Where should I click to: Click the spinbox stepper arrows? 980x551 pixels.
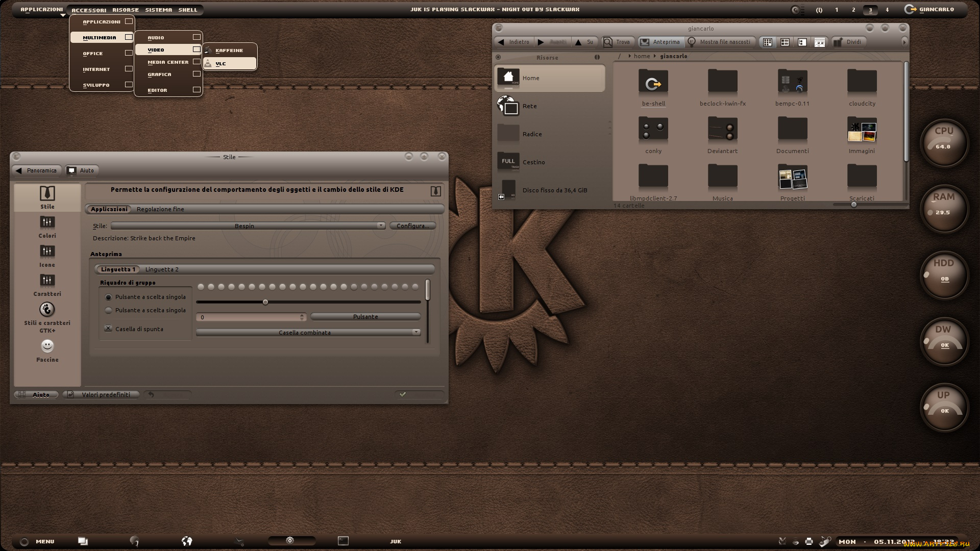pos(302,317)
